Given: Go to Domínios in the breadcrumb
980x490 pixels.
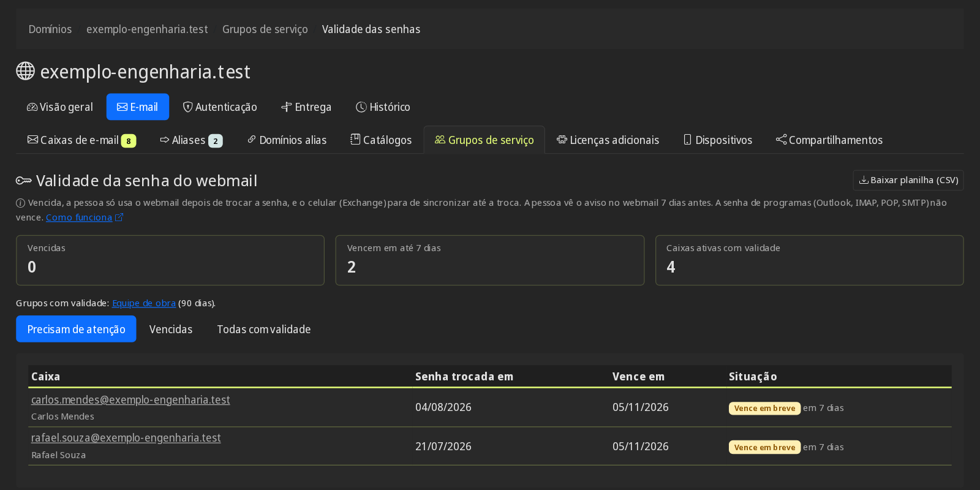Looking at the screenshot, I should click(x=50, y=29).
